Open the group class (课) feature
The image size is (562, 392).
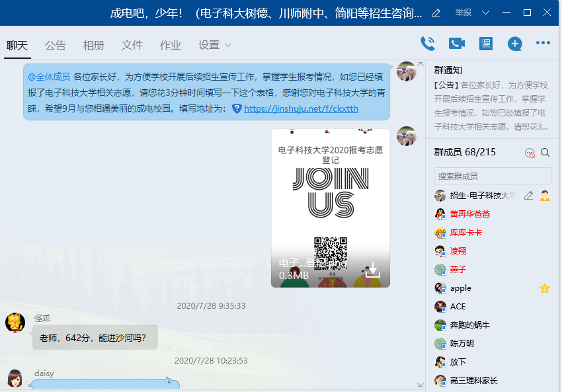pos(486,44)
